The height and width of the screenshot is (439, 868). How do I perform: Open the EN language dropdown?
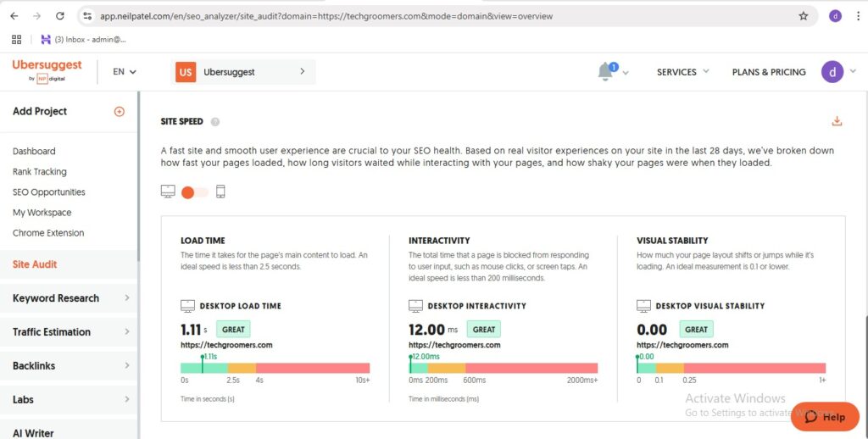(x=125, y=71)
